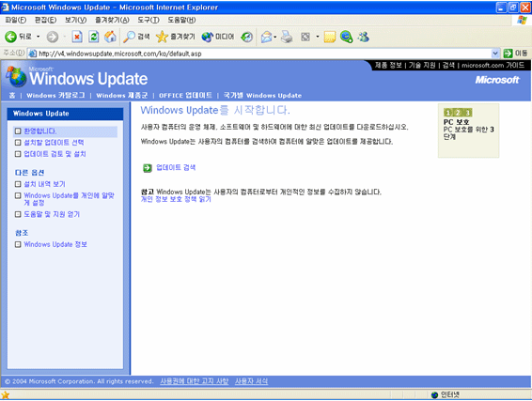Viewport: 532px width, 401px height.
Task: Open Windows Update를 개인에 알맞게 설정
Action: click(x=69, y=199)
